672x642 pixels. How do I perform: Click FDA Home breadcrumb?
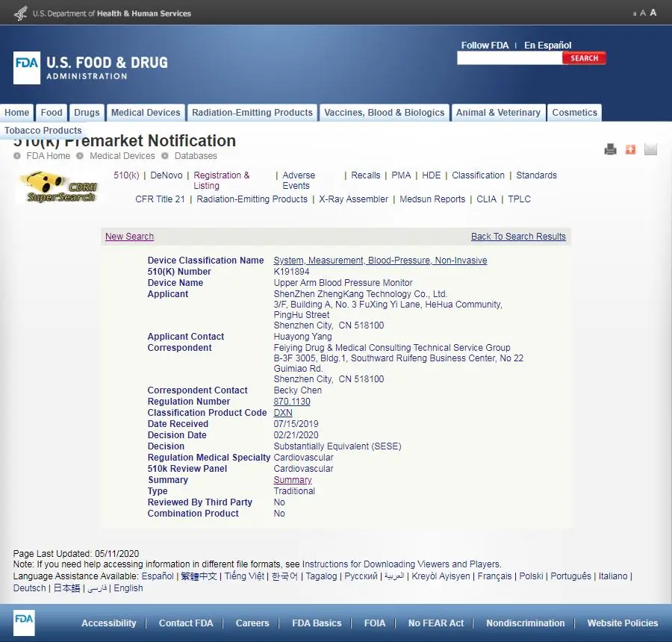(48, 156)
